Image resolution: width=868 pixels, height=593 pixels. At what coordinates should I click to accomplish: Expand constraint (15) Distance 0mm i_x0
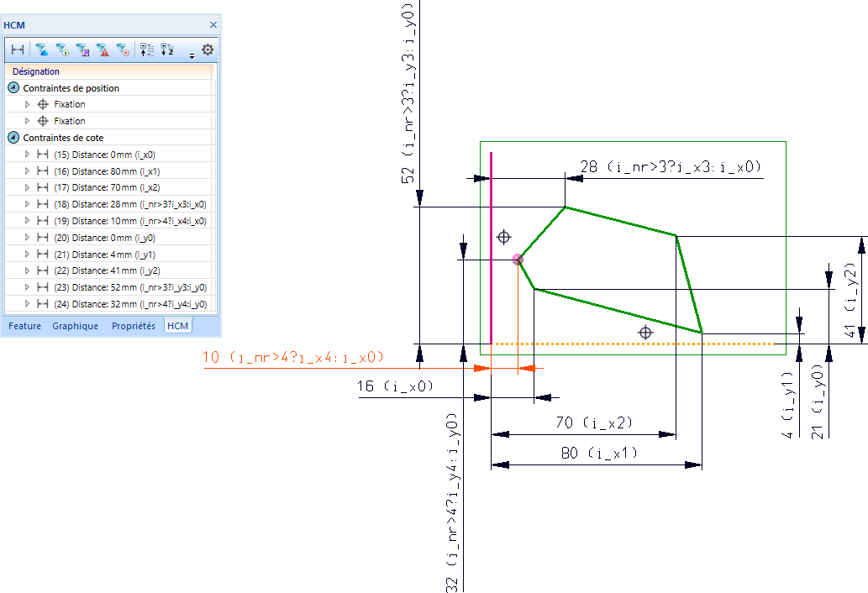pos(27,155)
